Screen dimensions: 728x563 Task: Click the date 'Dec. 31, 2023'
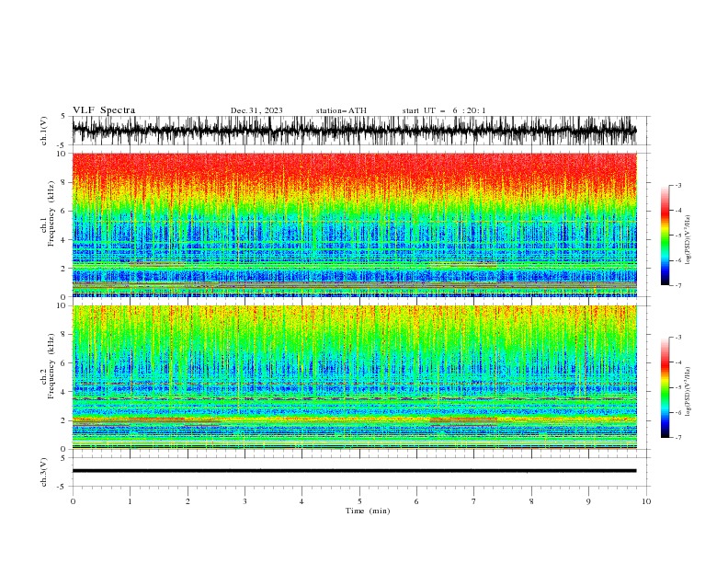point(256,110)
